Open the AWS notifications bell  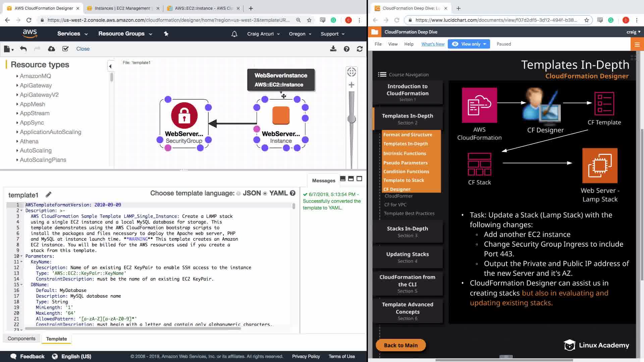tap(234, 34)
